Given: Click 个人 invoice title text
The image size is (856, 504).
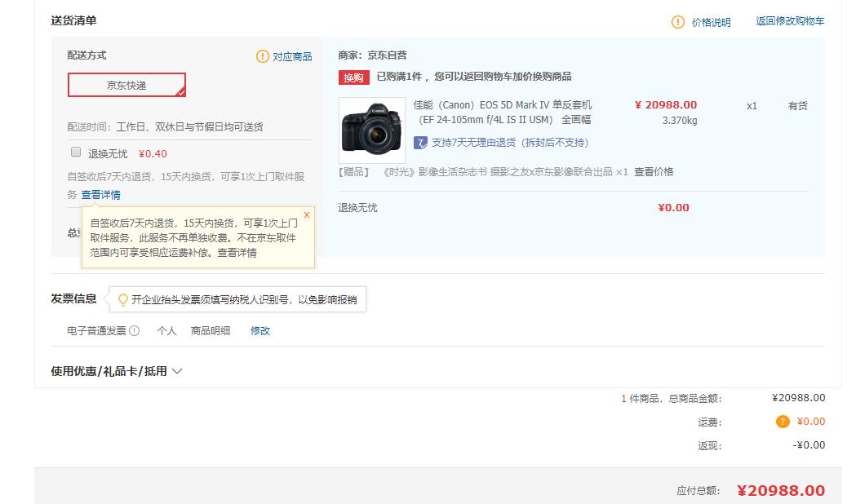Looking at the screenshot, I should coord(166,330).
